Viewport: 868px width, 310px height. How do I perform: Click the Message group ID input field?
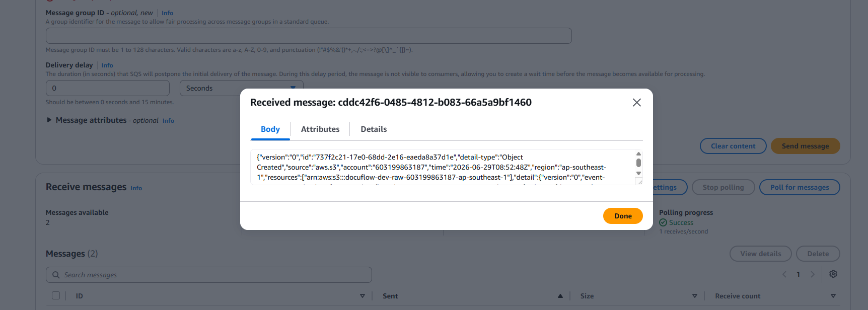click(309, 36)
